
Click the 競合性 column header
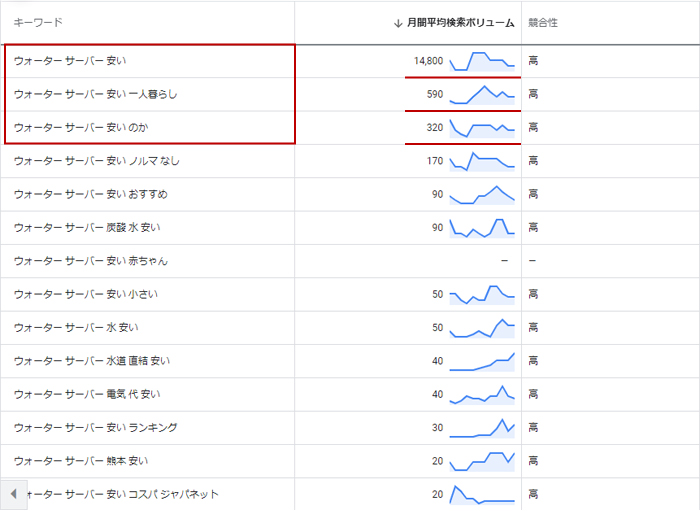[x=542, y=23]
